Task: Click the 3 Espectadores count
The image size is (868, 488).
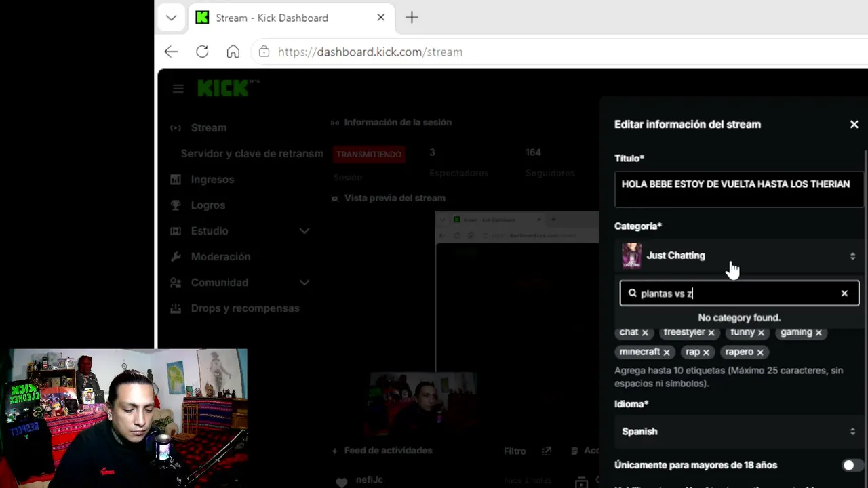Action: tap(432, 152)
